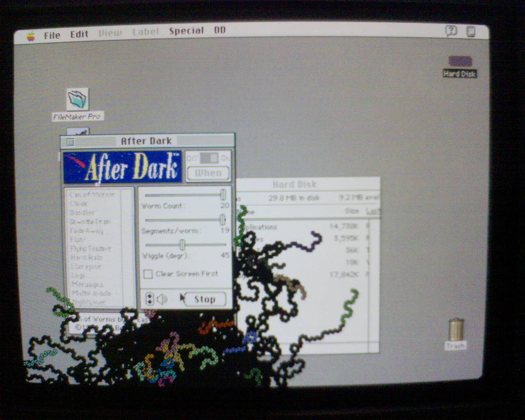This screenshot has width=525, height=420.
Task: Click the Trash icon
Action: tap(456, 329)
